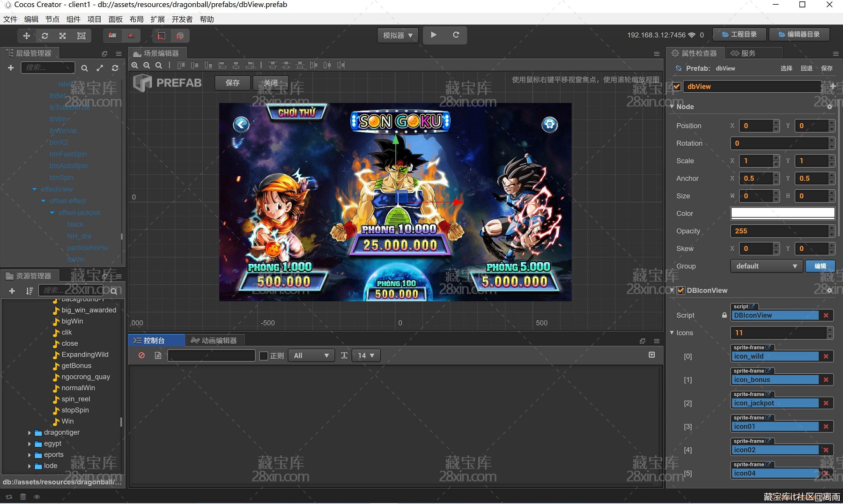Refresh the hierarchy panel
Viewport: 843px width, 504px height.
coord(115,68)
